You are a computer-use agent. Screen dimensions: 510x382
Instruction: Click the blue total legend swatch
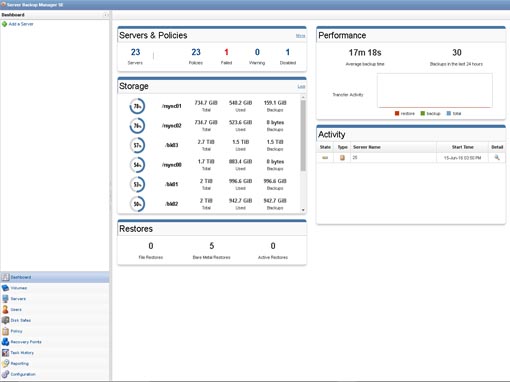coord(449,113)
